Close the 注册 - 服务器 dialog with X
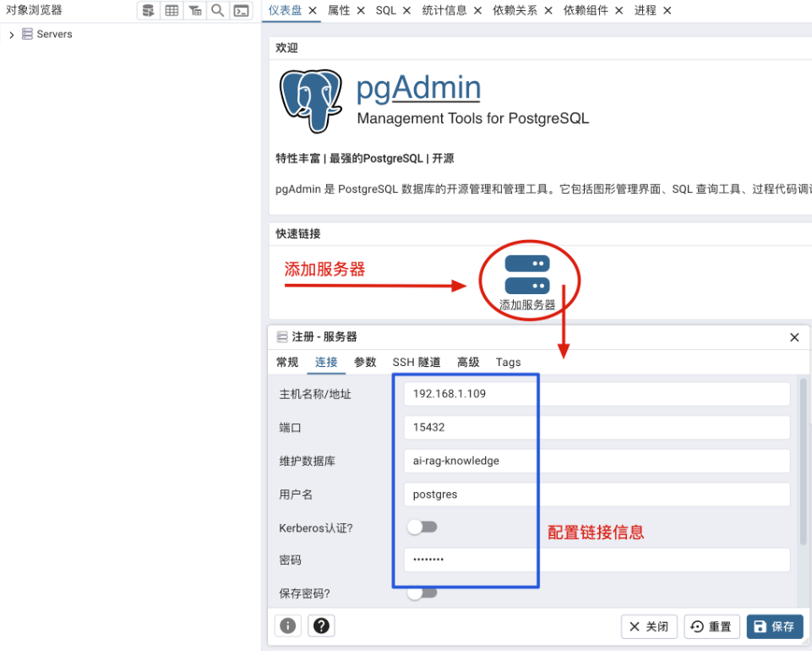This screenshot has height=661, width=812. tap(794, 337)
